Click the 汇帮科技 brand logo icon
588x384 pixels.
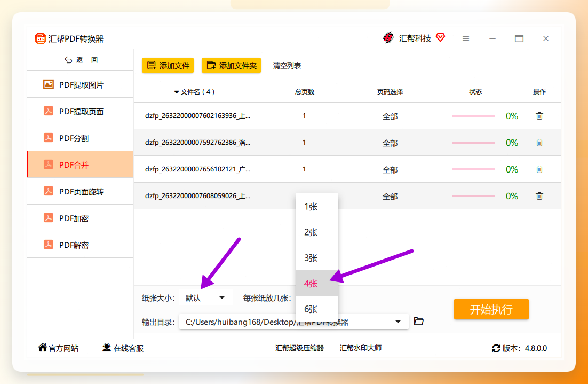pos(388,38)
